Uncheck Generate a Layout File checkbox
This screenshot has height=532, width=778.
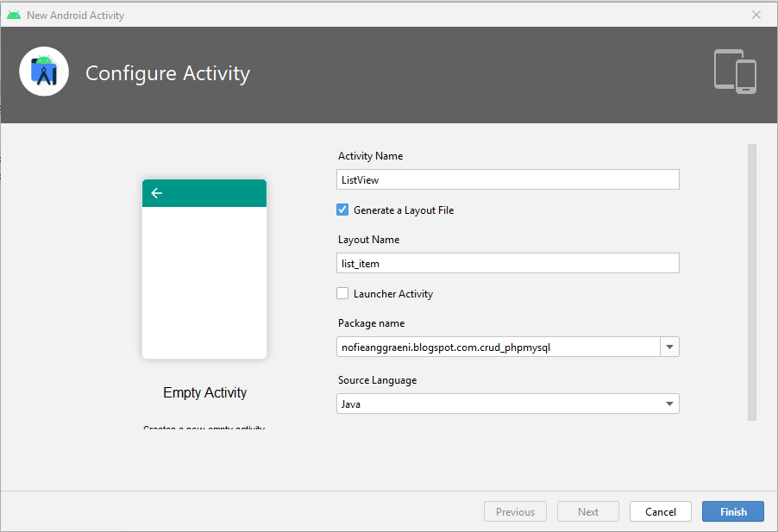342,210
